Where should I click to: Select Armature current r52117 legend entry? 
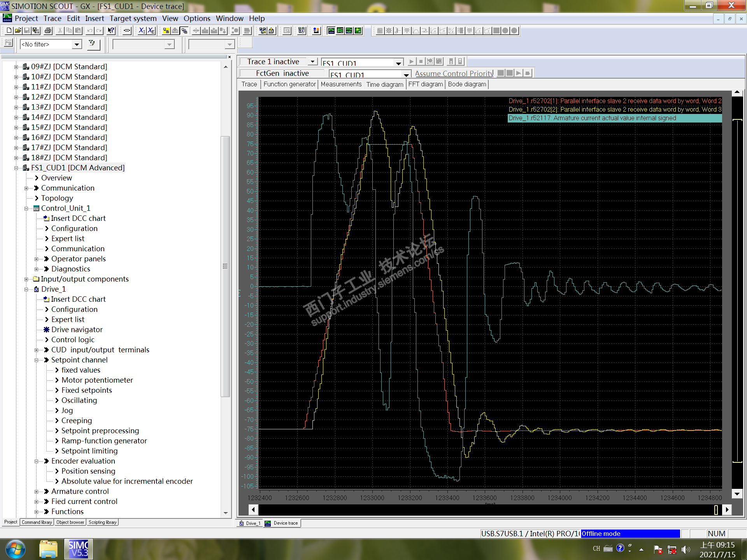point(614,118)
